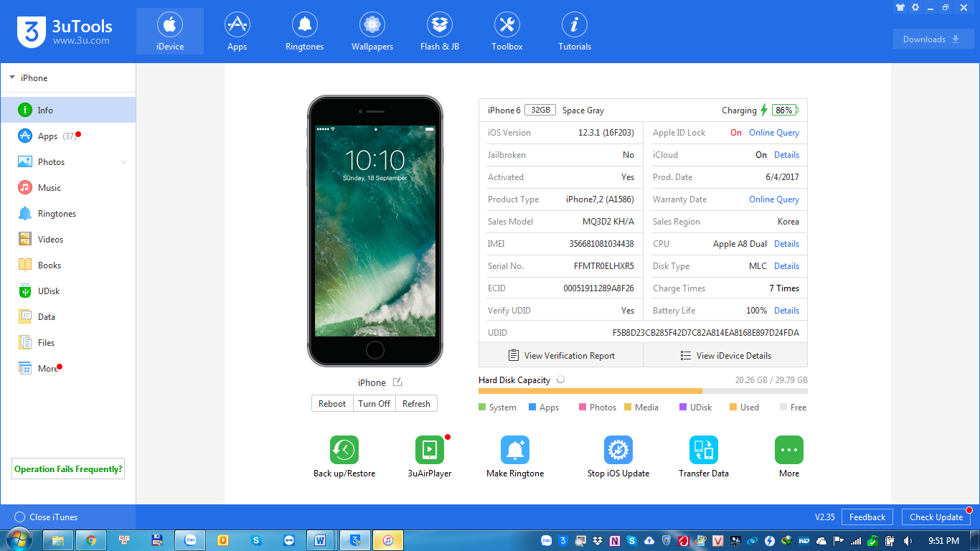
Task: Click the Stop iOS Update icon
Action: pos(618,450)
